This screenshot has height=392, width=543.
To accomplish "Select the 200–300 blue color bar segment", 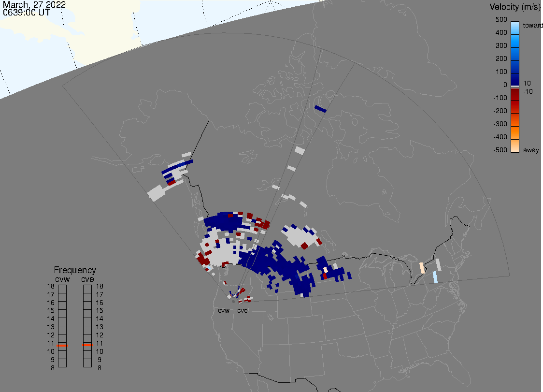I will pyautogui.click(x=515, y=55).
